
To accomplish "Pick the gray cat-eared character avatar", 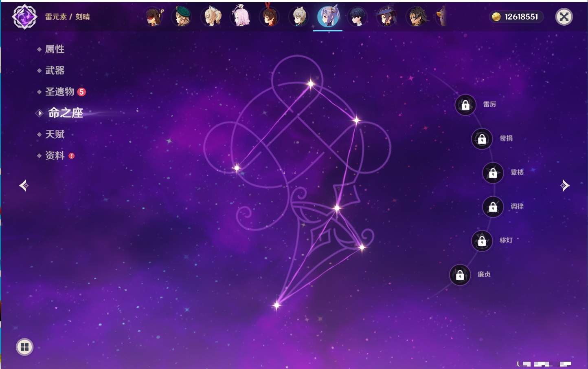I will 299,17.
